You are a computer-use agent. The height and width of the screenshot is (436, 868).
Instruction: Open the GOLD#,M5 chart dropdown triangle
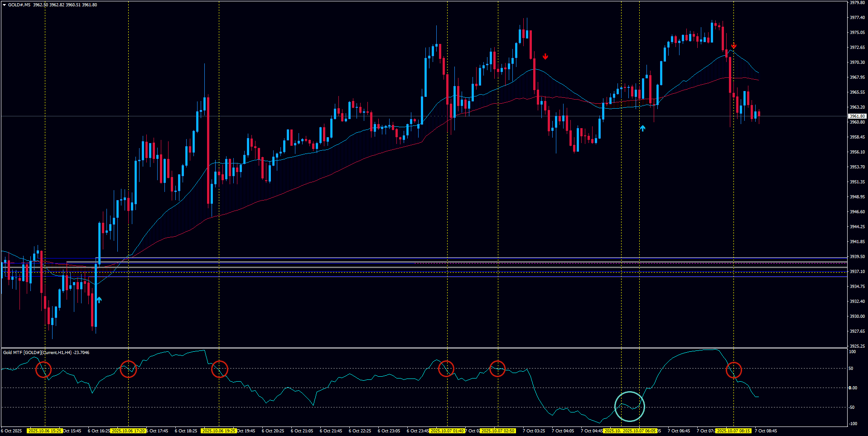tap(4, 5)
